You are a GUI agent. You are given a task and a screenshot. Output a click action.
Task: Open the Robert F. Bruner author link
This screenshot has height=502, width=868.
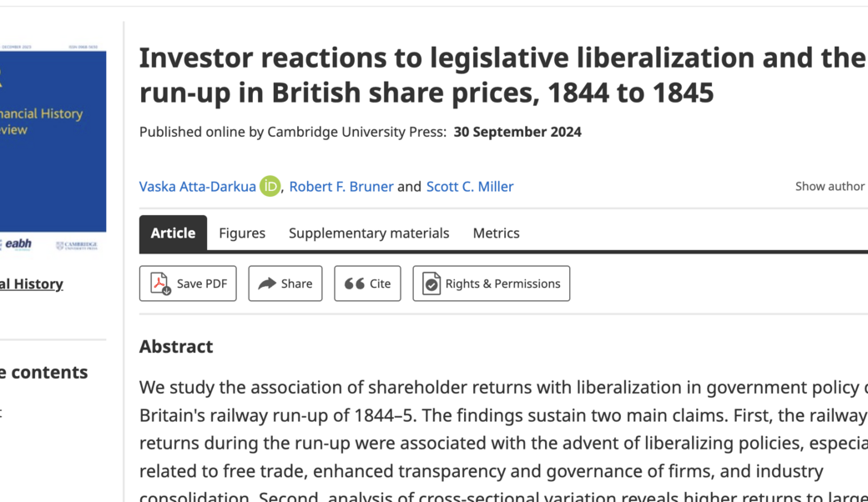(341, 187)
